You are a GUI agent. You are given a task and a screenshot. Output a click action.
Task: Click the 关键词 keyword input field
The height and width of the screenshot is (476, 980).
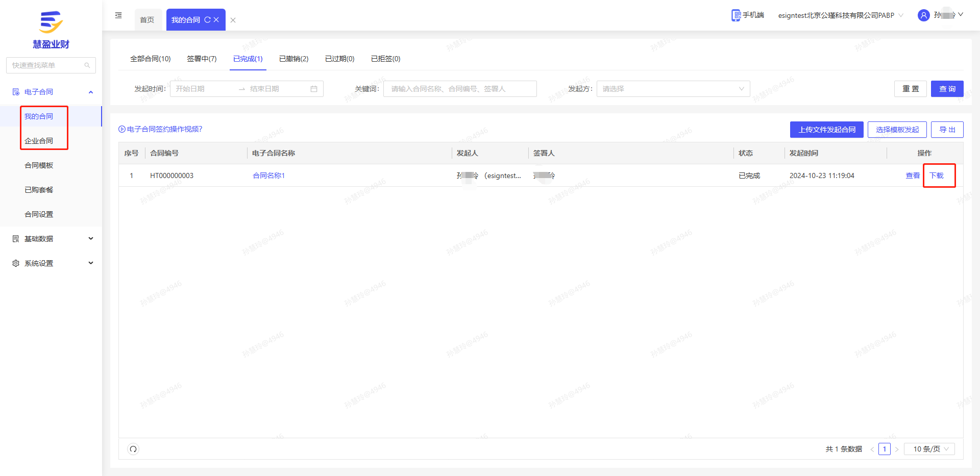point(459,89)
